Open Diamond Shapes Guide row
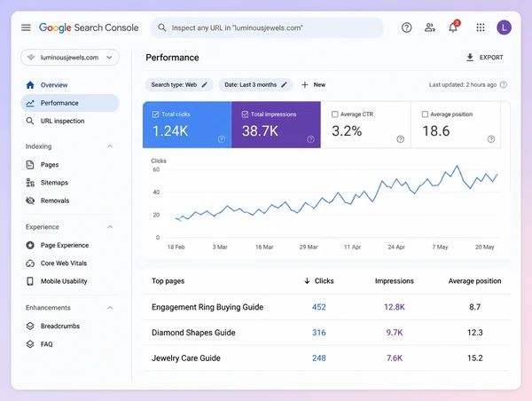 [x=326, y=333]
